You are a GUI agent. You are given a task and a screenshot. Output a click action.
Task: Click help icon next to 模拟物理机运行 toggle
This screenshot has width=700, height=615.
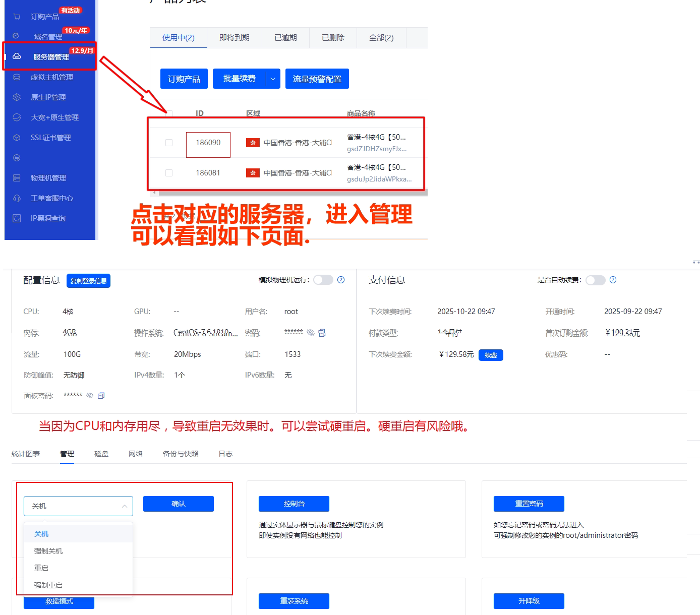click(x=341, y=280)
